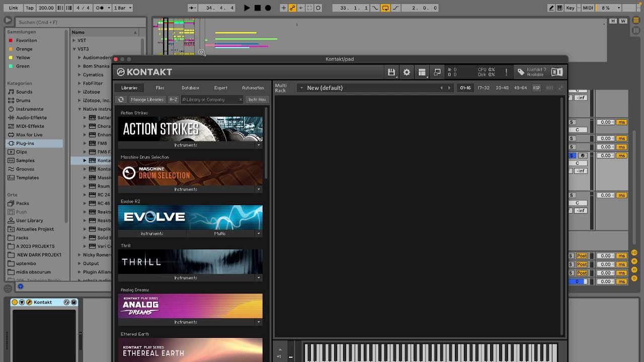Image resolution: width=644 pixels, height=362 pixels.
Task: Open Kontakt multi rack preset dropdown
Action: [301, 88]
